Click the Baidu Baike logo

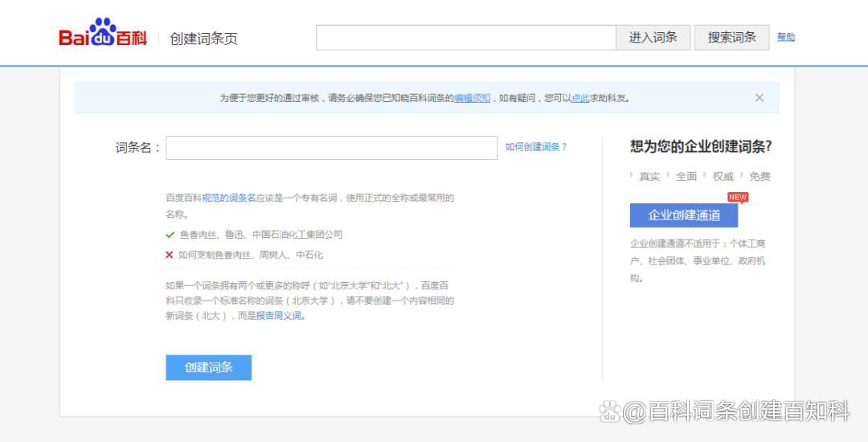103,34
